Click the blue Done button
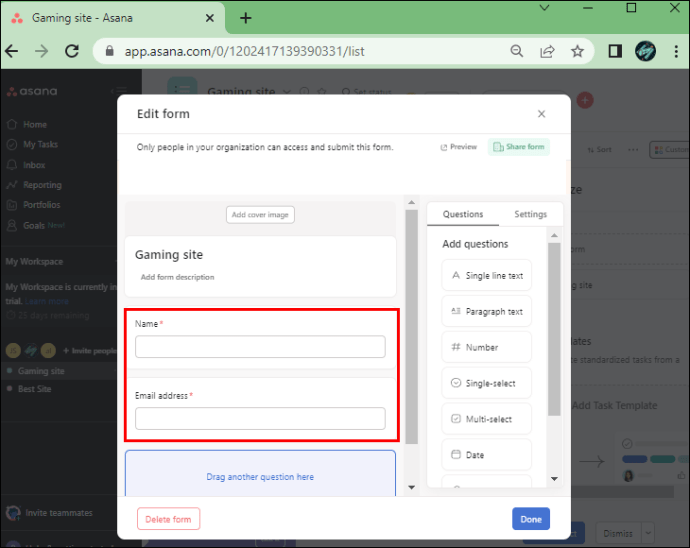This screenshot has height=548, width=690. [531, 519]
